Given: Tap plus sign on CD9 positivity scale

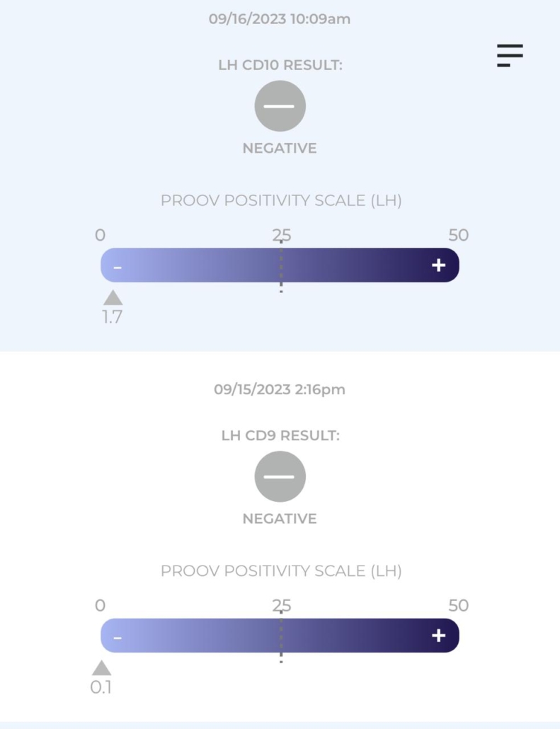Looking at the screenshot, I should pyautogui.click(x=439, y=636).
